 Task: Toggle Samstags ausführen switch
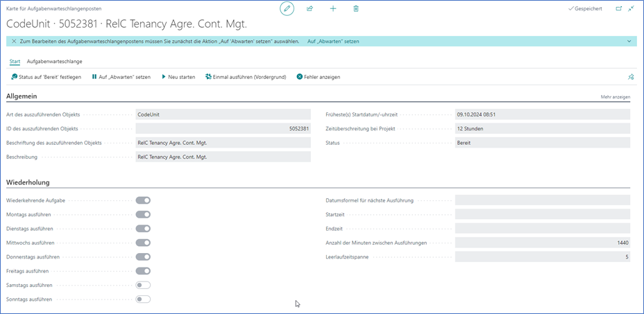pos(143,285)
